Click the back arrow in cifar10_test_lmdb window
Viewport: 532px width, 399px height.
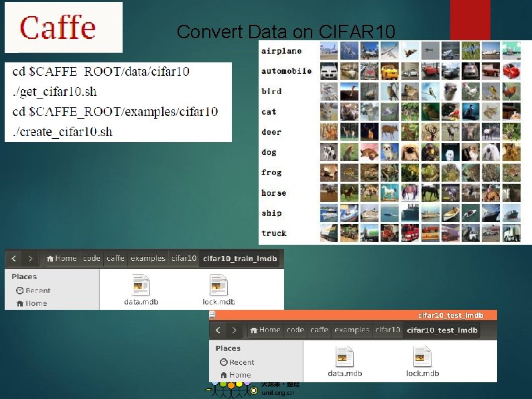point(218,330)
